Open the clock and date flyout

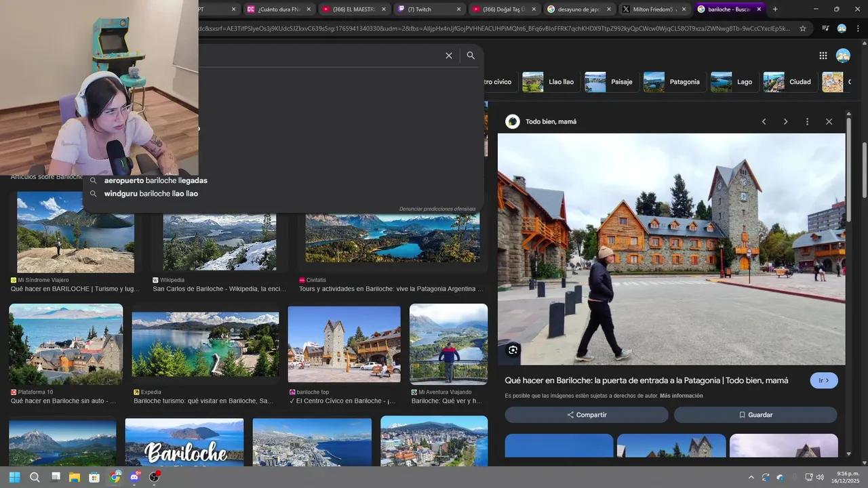[846, 477]
